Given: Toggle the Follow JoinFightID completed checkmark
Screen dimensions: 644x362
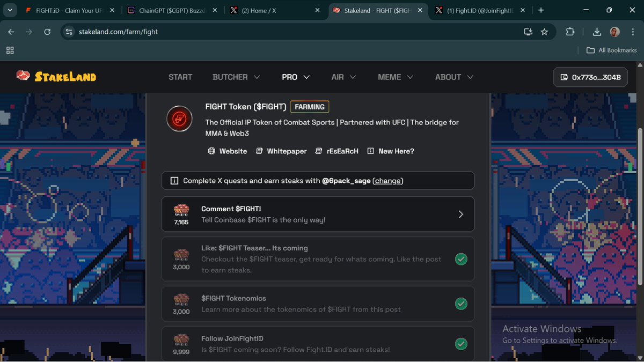Looking at the screenshot, I should click(x=461, y=344).
